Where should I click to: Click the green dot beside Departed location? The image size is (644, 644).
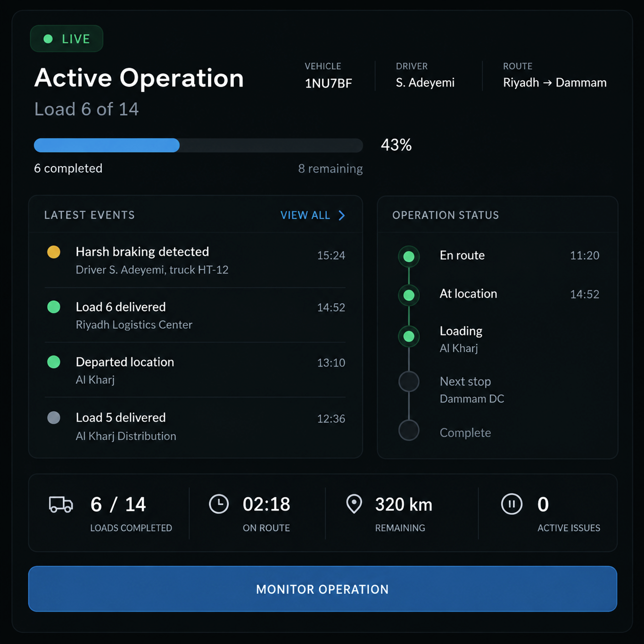[54, 362]
